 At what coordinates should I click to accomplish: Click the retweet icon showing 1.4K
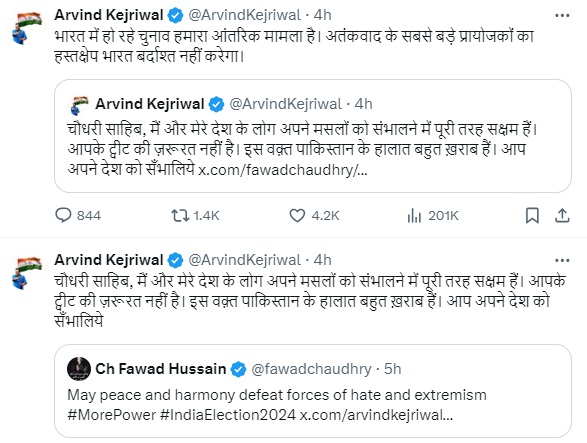180,216
